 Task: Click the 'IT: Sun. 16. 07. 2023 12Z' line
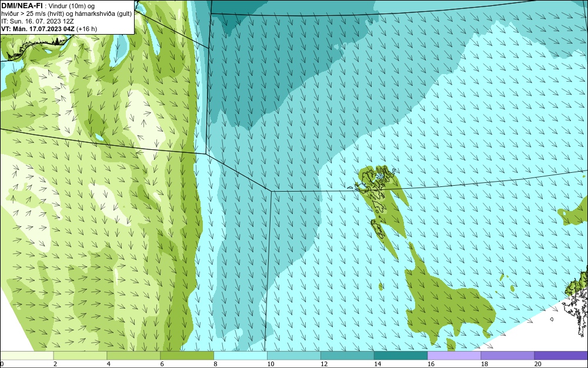pos(38,21)
